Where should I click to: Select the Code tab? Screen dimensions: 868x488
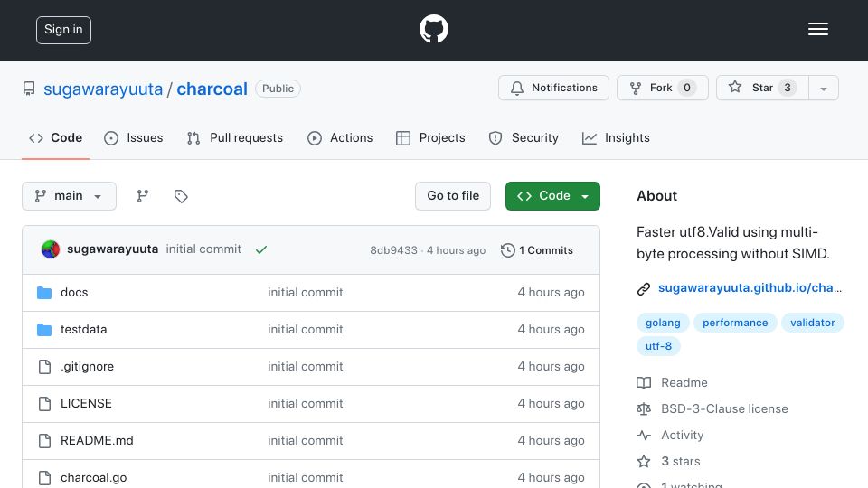click(x=56, y=137)
